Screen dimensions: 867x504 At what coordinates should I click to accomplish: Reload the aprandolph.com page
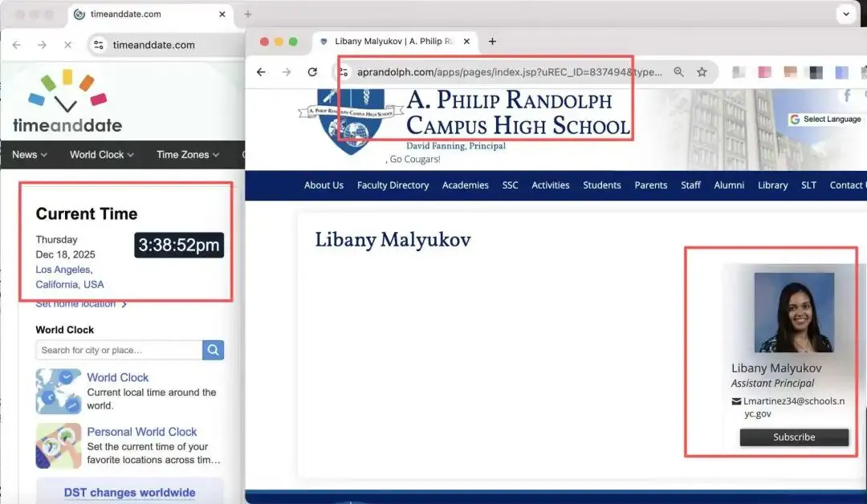click(x=312, y=72)
